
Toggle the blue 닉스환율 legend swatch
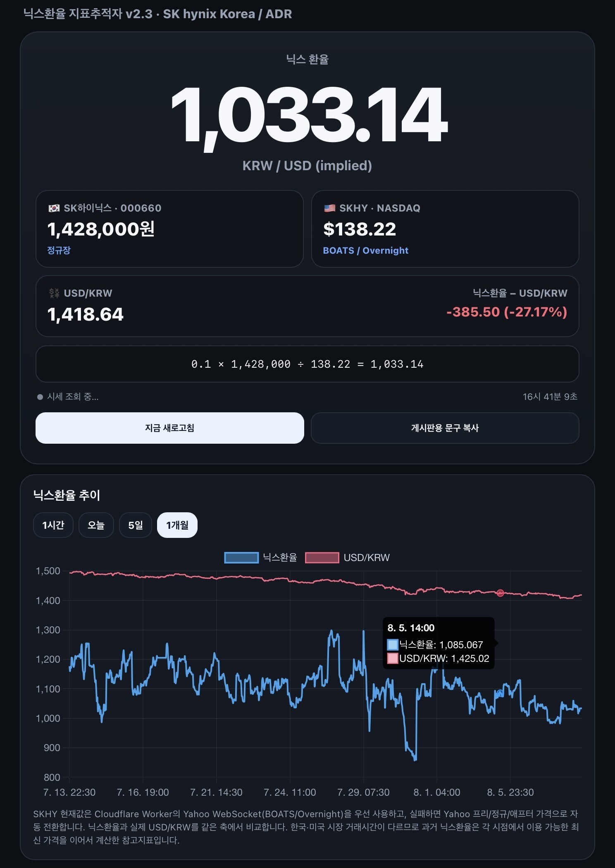(241, 558)
